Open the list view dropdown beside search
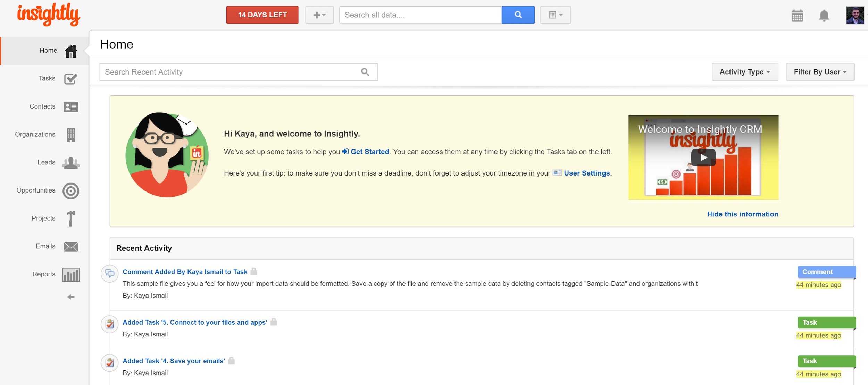The height and width of the screenshot is (385, 868). point(555,15)
